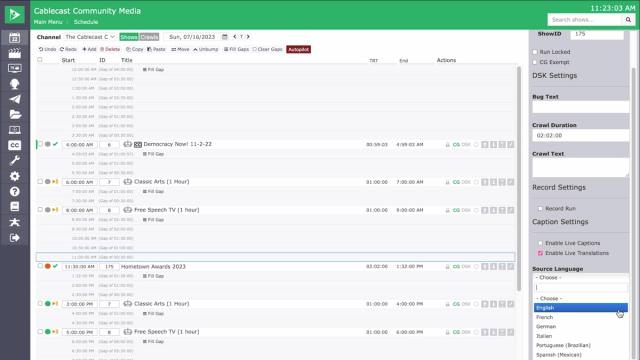640x360 pixels.
Task: Click the search magnifier icon
Action: click(628, 20)
